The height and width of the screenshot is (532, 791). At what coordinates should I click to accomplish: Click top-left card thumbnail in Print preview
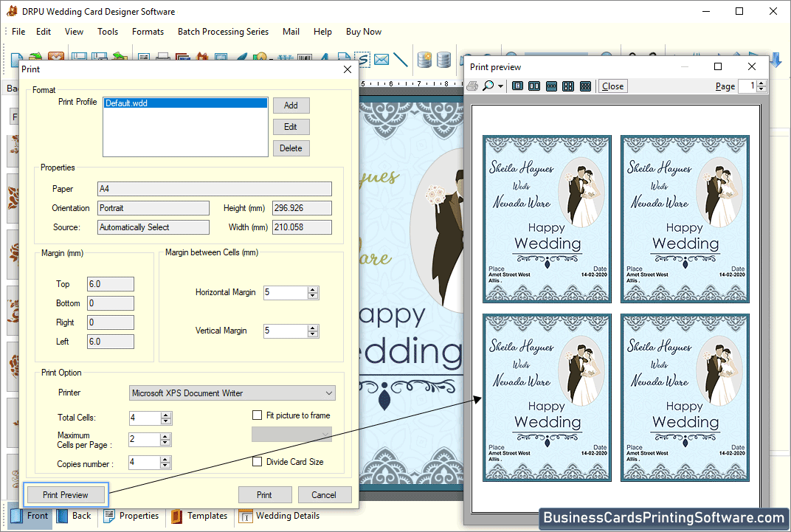[x=547, y=219]
